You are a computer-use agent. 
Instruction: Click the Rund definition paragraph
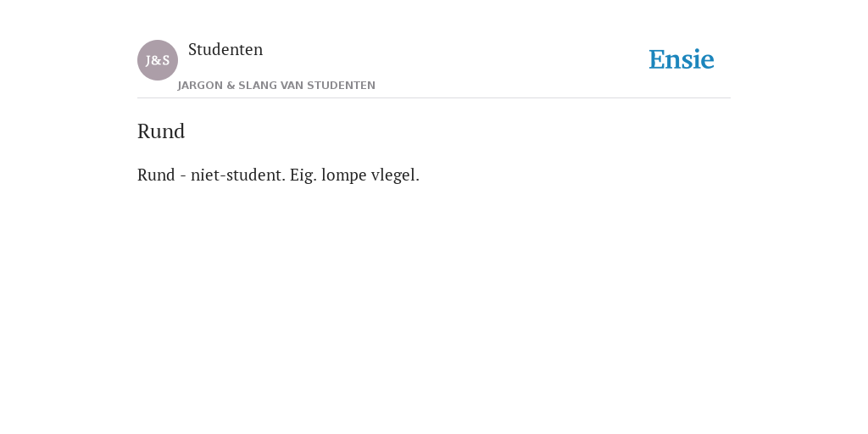pos(278,175)
